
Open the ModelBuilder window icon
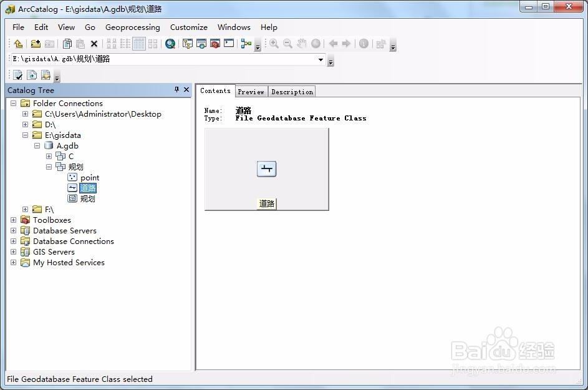pyautogui.click(x=246, y=44)
